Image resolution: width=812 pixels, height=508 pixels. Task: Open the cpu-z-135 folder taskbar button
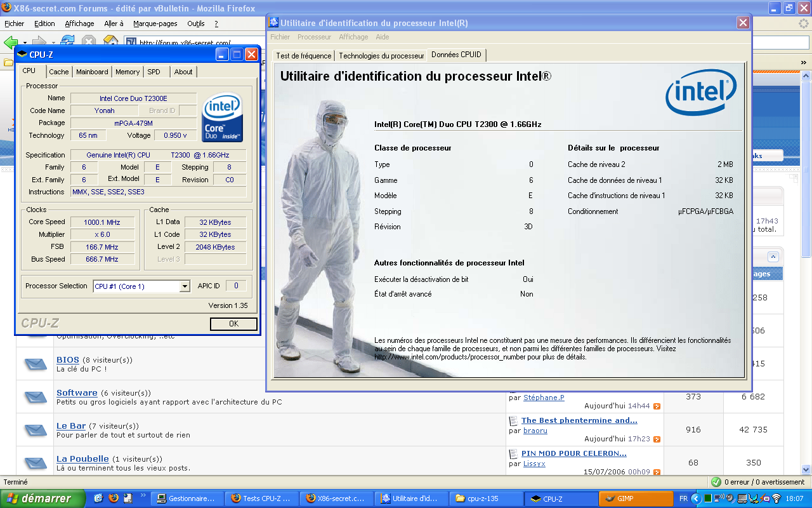click(486, 498)
